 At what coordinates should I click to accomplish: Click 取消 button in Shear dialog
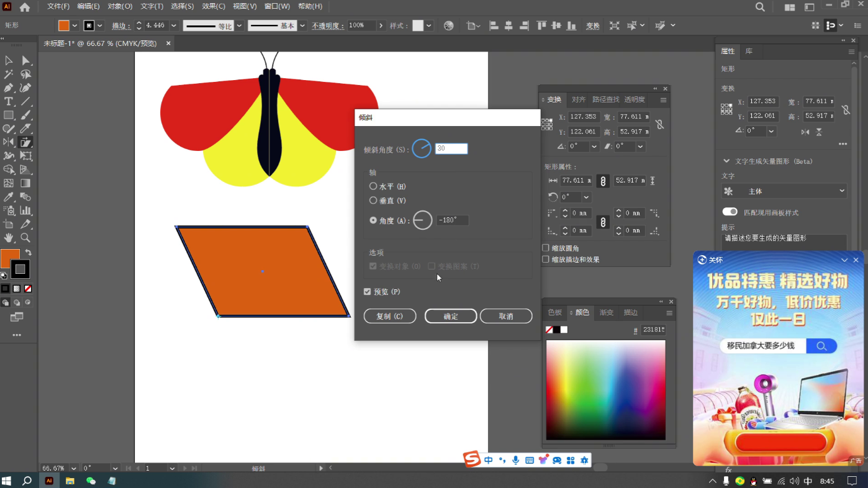click(506, 316)
